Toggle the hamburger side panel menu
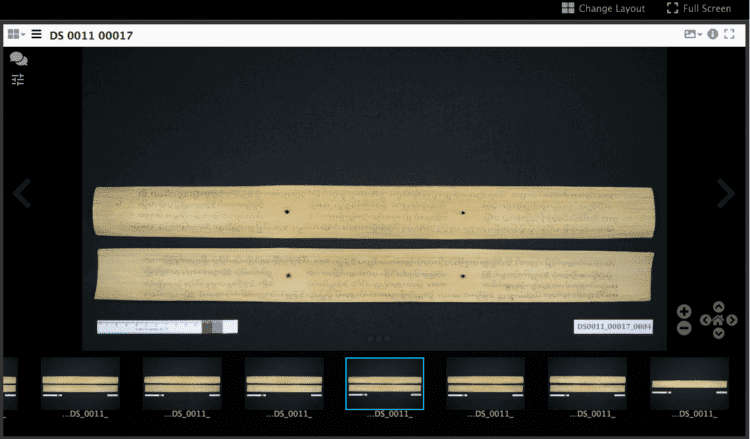Screen dimensions: 750x439 (36, 34)
